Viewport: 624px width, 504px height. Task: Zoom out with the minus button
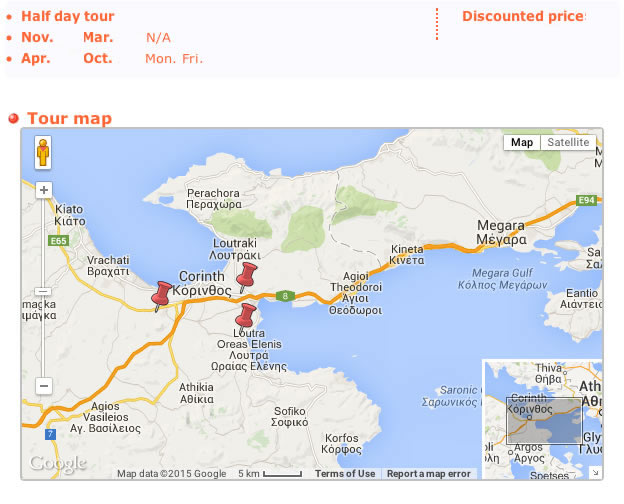point(44,385)
